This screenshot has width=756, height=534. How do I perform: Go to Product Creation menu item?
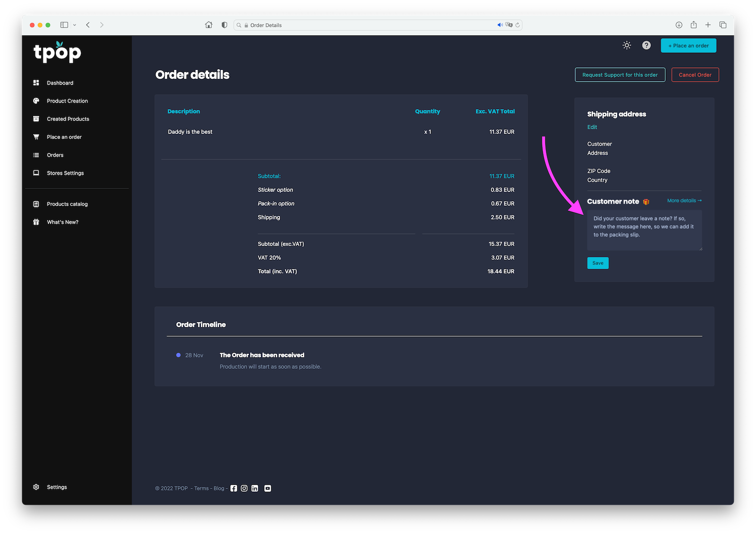pyautogui.click(x=67, y=101)
